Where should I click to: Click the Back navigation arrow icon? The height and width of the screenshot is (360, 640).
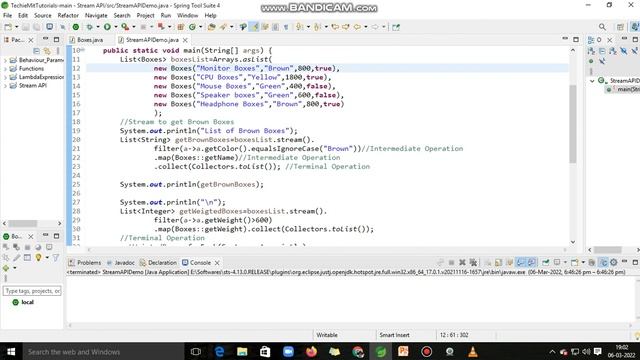358,27
